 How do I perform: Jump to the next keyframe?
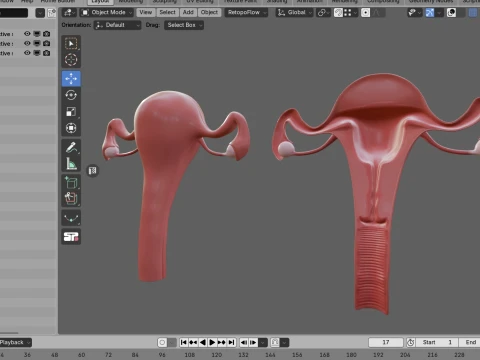coord(222,342)
